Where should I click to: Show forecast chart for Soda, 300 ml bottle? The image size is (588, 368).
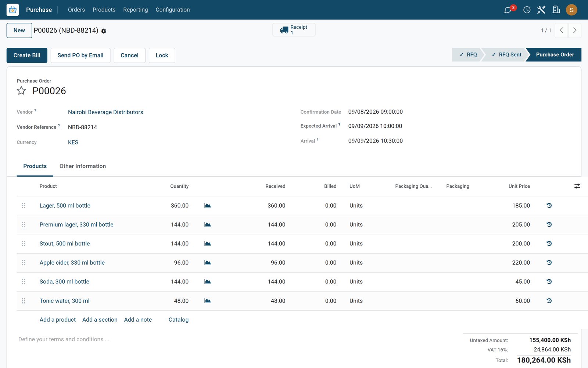208,282
